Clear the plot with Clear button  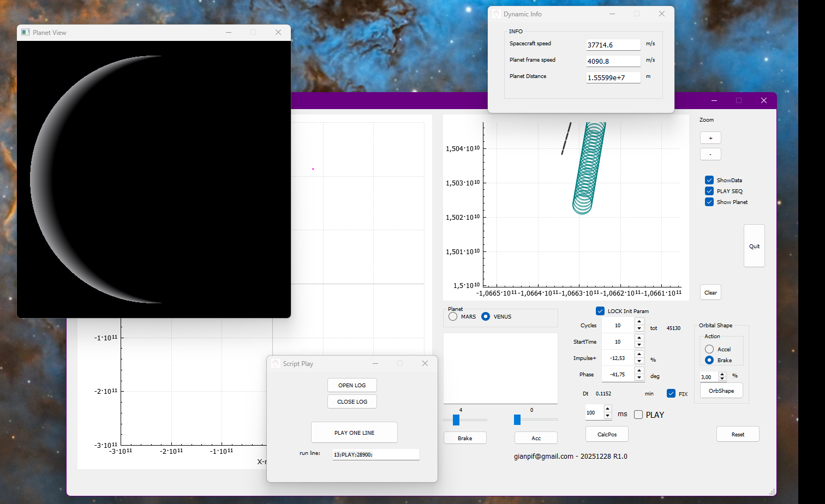(x=710, y=292)
